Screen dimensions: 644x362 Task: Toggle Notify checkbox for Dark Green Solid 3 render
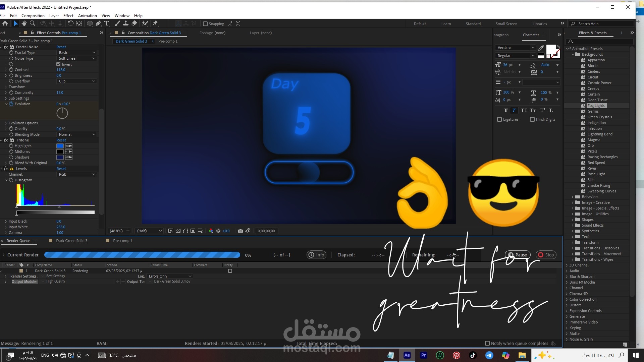[230, 271]
